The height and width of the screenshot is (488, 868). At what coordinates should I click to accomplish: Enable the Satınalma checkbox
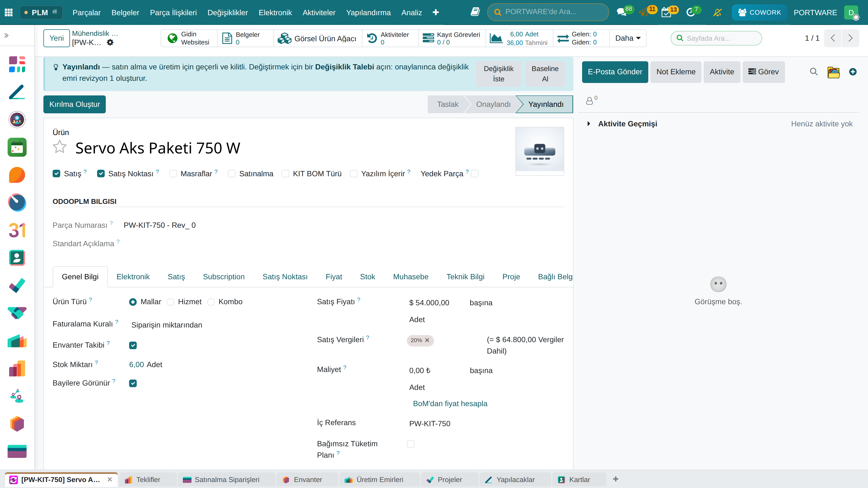click(231, 174)
